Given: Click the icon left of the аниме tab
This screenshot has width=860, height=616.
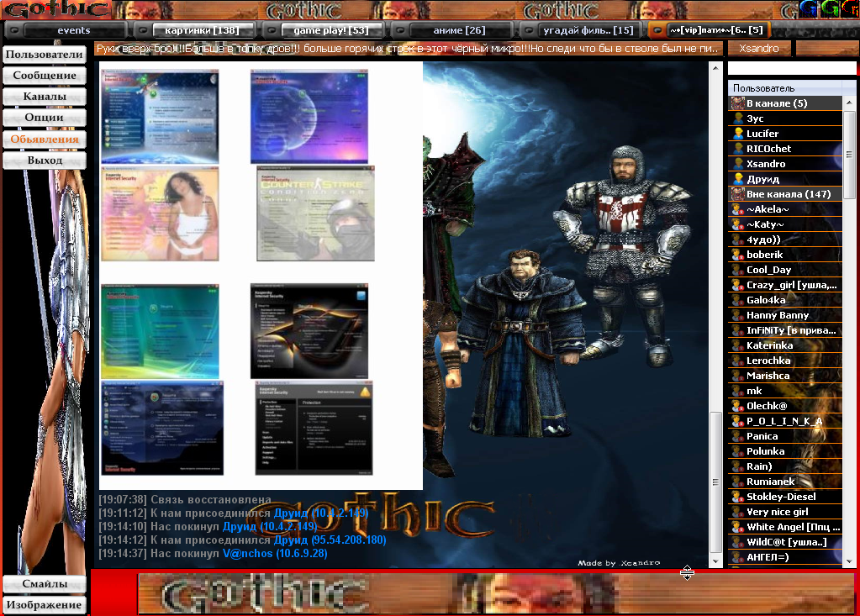Looking at the screenshot, I should 397,30.
